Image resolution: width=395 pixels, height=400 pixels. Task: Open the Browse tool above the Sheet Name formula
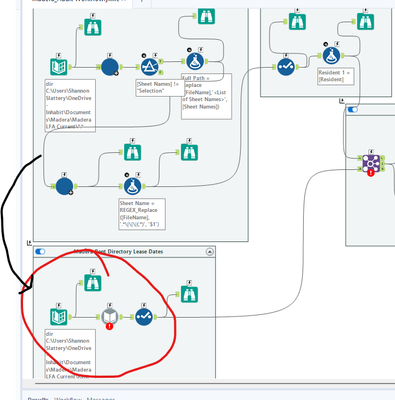tap(132, 152)
